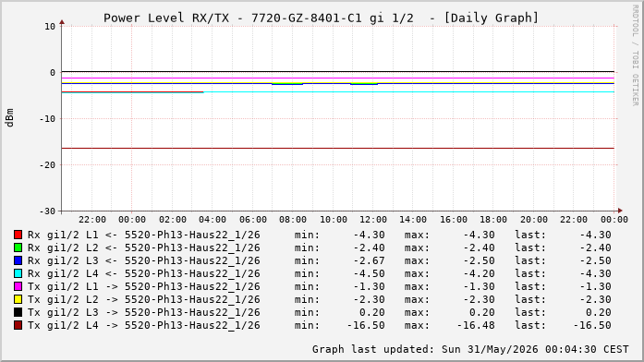Click the Graph last updated timestamp
Image resolution: width=644 pixels, height=362 pixels.
click(470, 349)
